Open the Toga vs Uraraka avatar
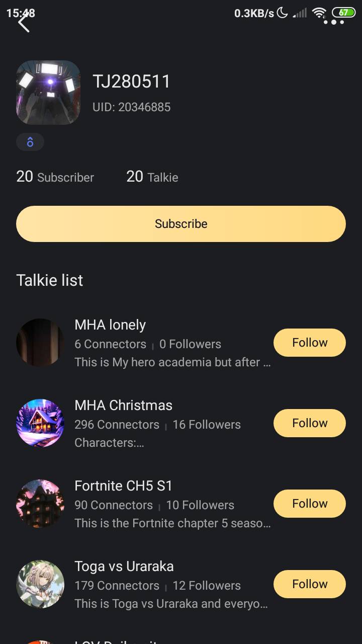Screen dimensions: 362x644 [x=40, y=584]
